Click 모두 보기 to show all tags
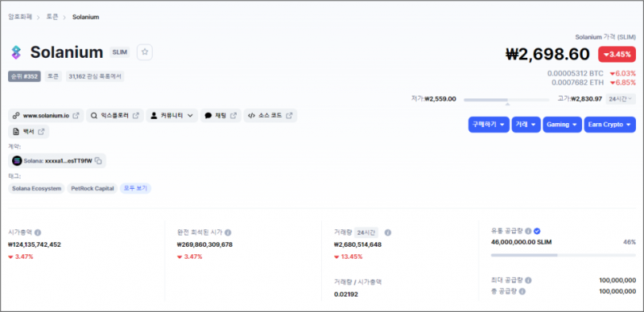Image resolution: width=644 pixels, height=312 pixels. pyautogui.click(x=135, y=188)
